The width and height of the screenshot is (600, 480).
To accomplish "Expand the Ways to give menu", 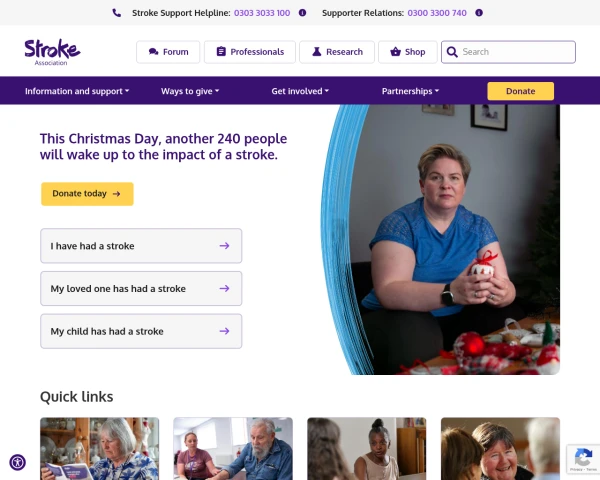I will point(190,91).
